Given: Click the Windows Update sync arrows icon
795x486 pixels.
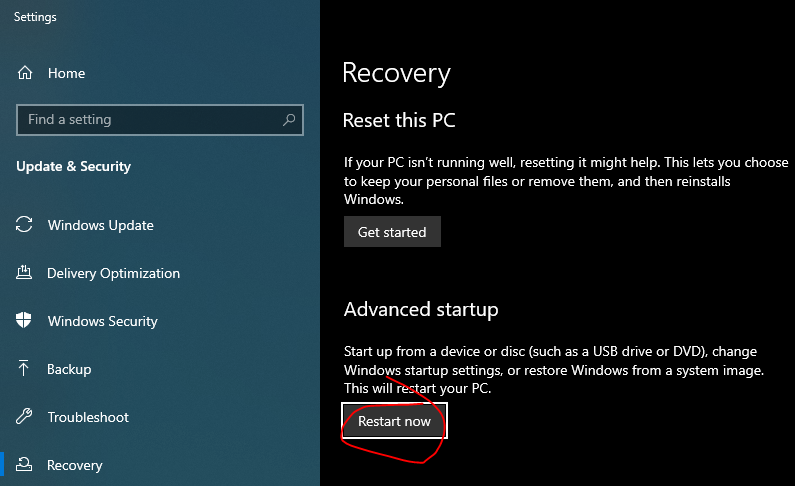Looking at the screenshot, I should tap(25, 225).
